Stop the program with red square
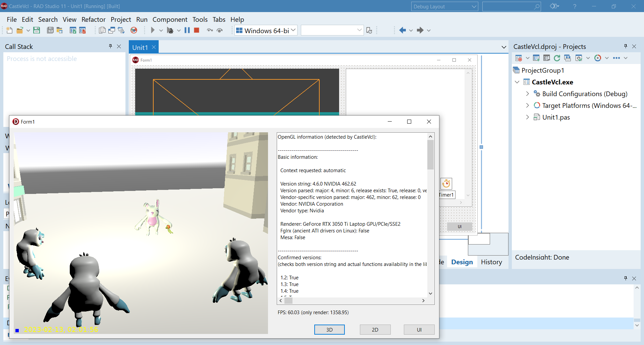 click(197, 30)
